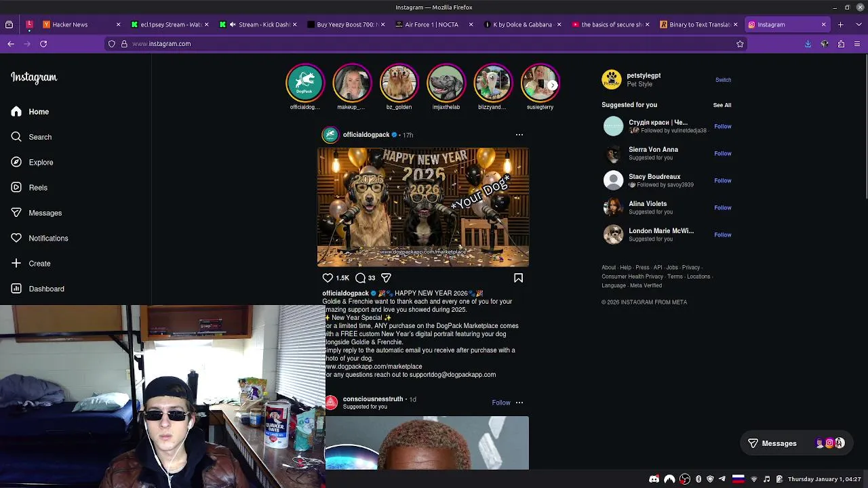868x488 pixels.
Task: Open Telegram tray icon
Action: pos(722,479)
